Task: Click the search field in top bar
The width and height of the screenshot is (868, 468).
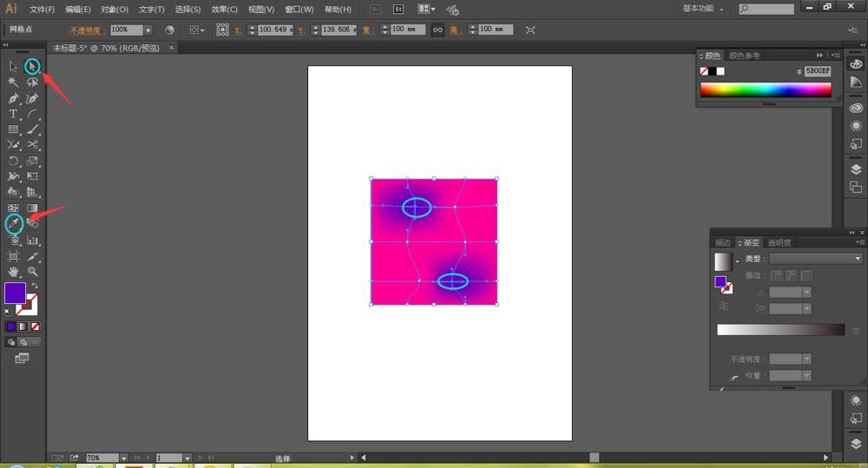Action: pos(766,9)
